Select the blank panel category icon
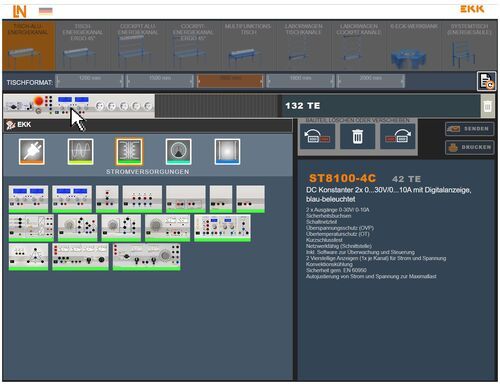 tap(227, 152)
